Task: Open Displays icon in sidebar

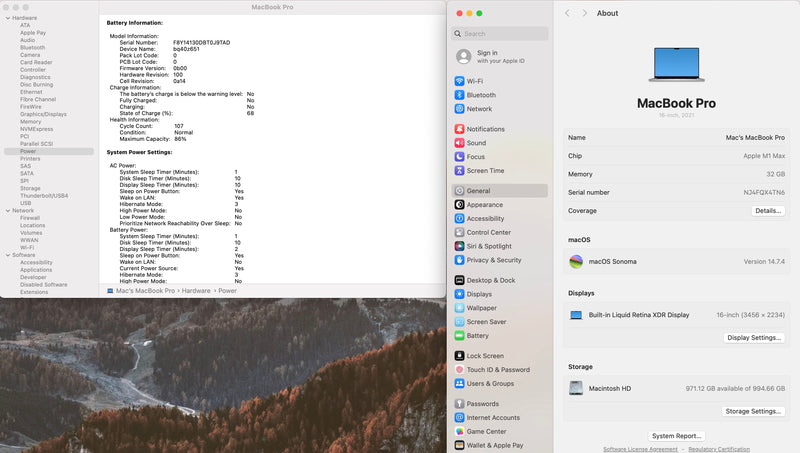Action: point(459,294)
